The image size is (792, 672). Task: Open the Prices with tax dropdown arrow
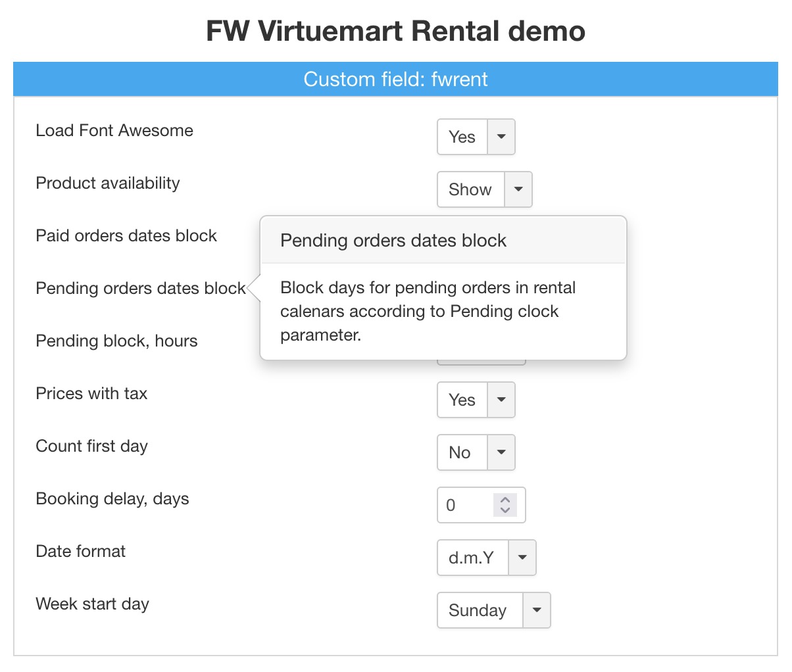tap(501, 400)
